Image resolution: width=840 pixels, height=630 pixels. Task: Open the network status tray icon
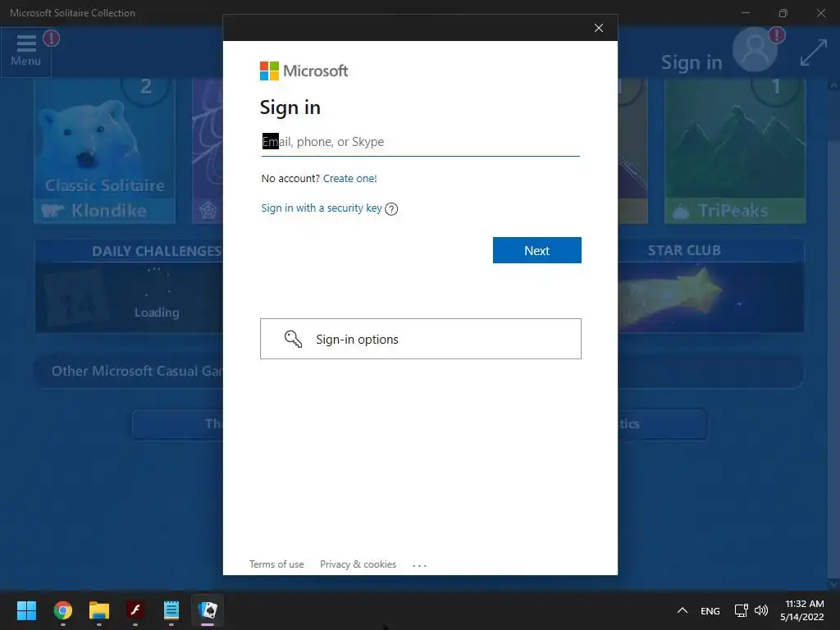(741, 610)
